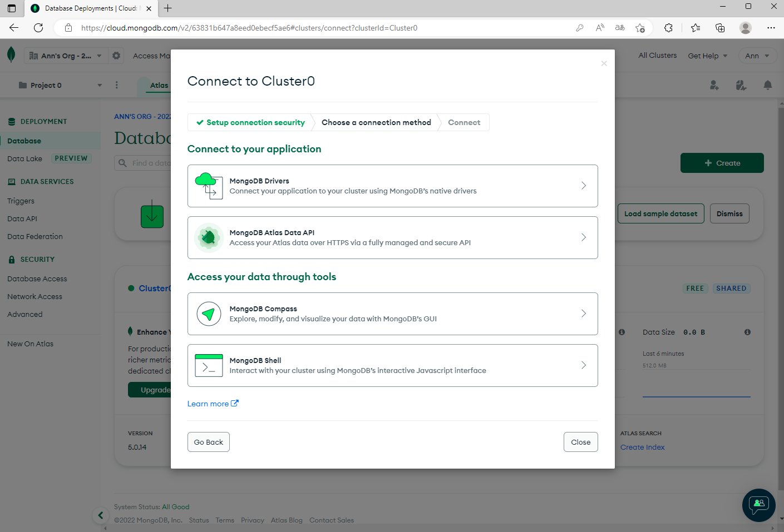784x532 pixels.
Task: Refresh the browser page
Action: tap(38, 28)
